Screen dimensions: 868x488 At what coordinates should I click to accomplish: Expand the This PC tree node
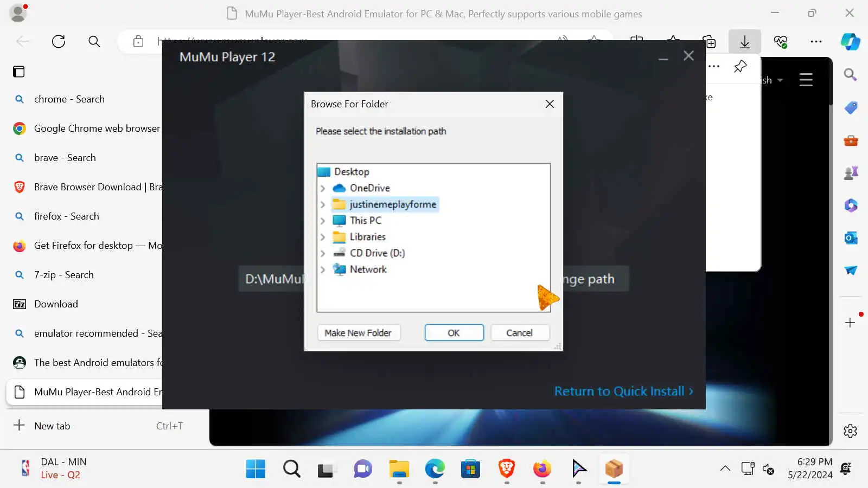(323, 221)
